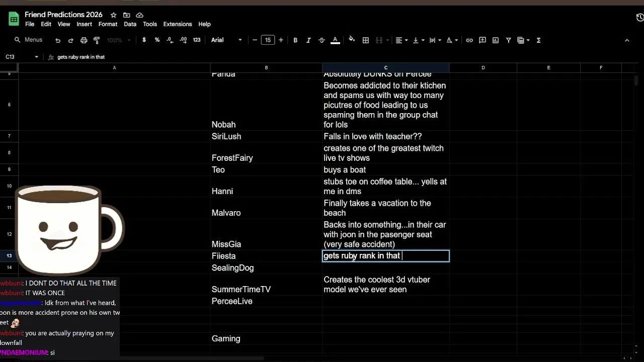
Task: Click the Move to folder icon
Action: 126,15
